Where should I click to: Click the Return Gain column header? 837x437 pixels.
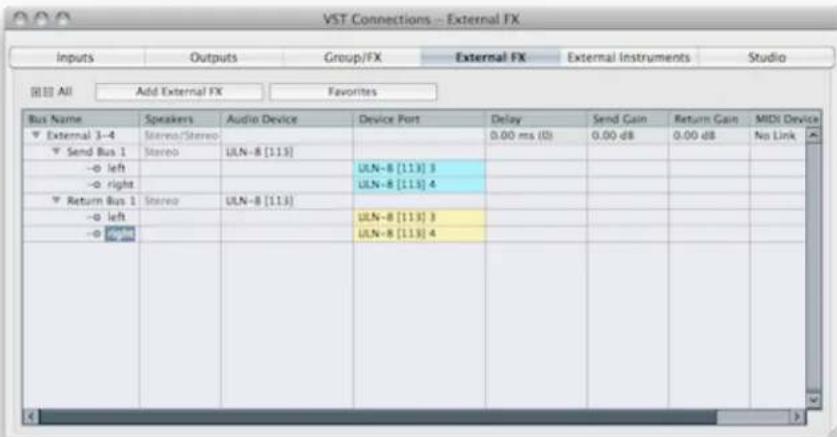click(x=709, y=119)
